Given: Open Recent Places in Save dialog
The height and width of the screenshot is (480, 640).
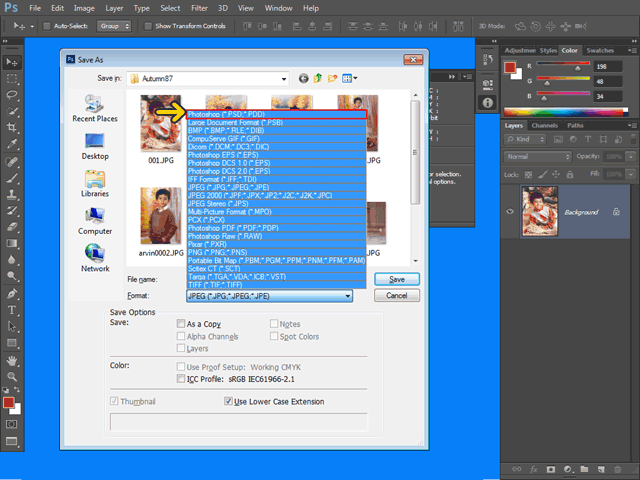Looking at the screenshot, I should point(95,108).
